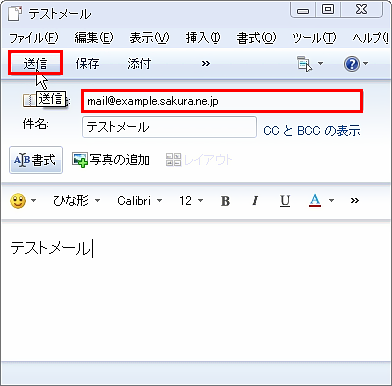The image size is (392, 386).
Task: Click the CC と BCC の表示 link
Action: tap(312, 130)
